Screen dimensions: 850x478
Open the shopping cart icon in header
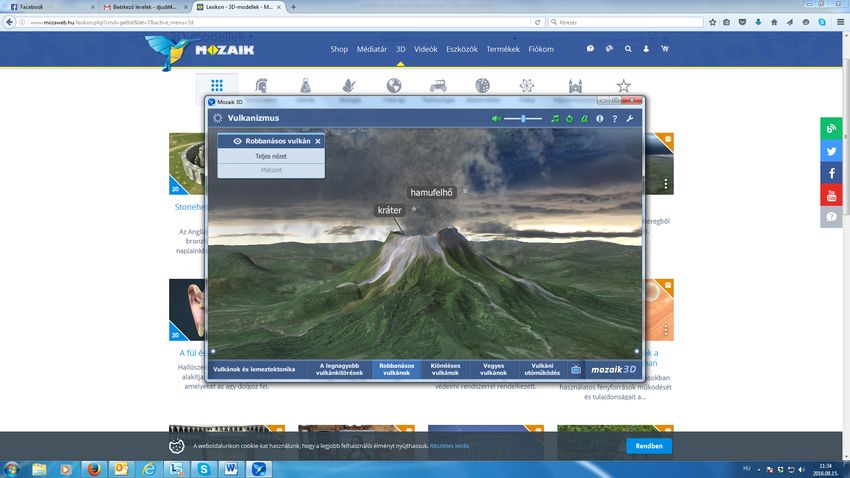(x=665, y=49)
